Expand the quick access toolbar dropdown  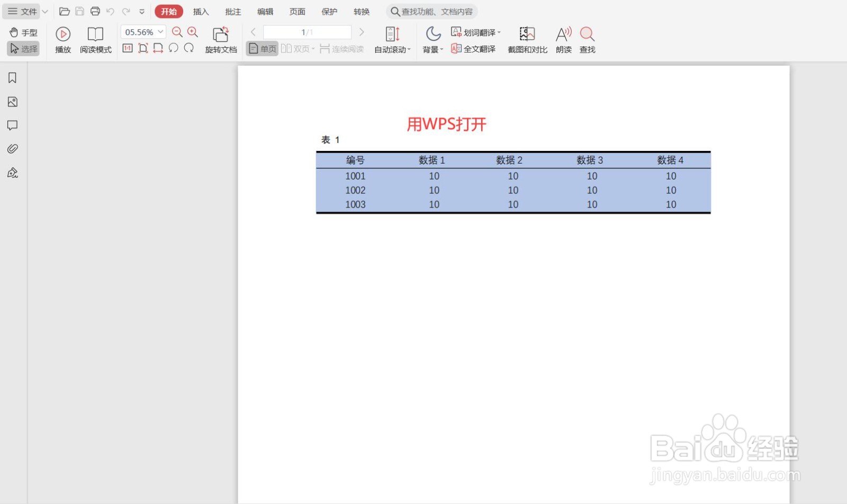(x=142, y=12)
